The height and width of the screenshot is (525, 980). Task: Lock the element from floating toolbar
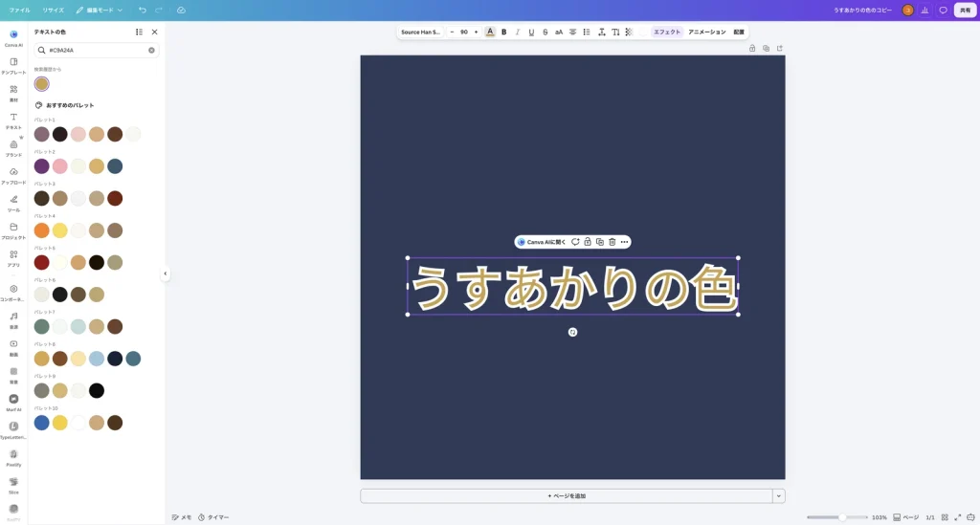coord(588,242)
